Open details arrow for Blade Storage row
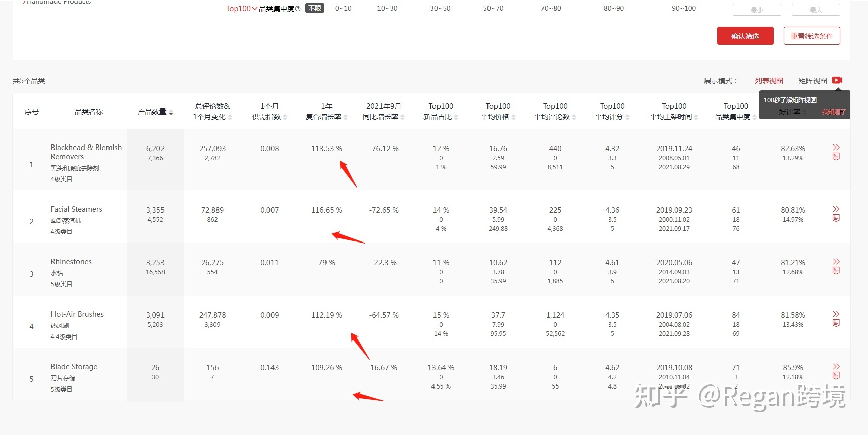 click(x=836, y=366)
